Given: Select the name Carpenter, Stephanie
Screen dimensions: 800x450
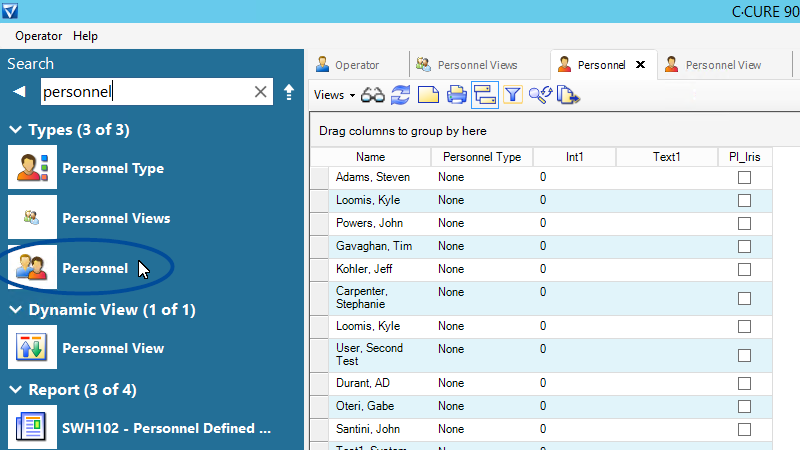Looking at the screenshot, I should (362, 297).
